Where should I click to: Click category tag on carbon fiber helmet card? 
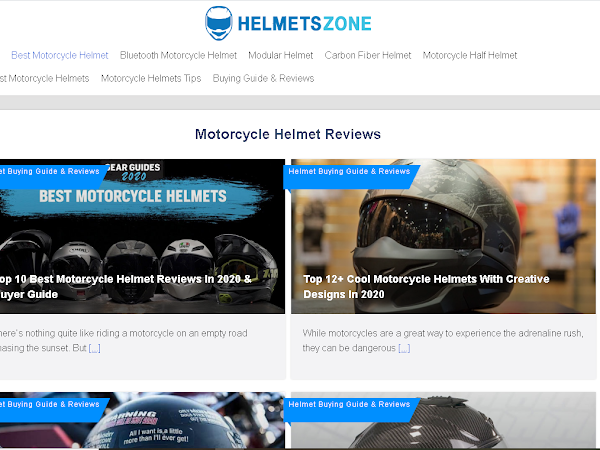click(x=349, y=404)
